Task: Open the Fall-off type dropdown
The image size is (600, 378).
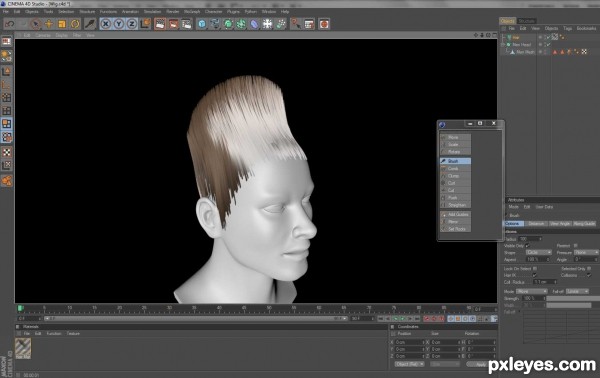Action: (x=577, y=292)
